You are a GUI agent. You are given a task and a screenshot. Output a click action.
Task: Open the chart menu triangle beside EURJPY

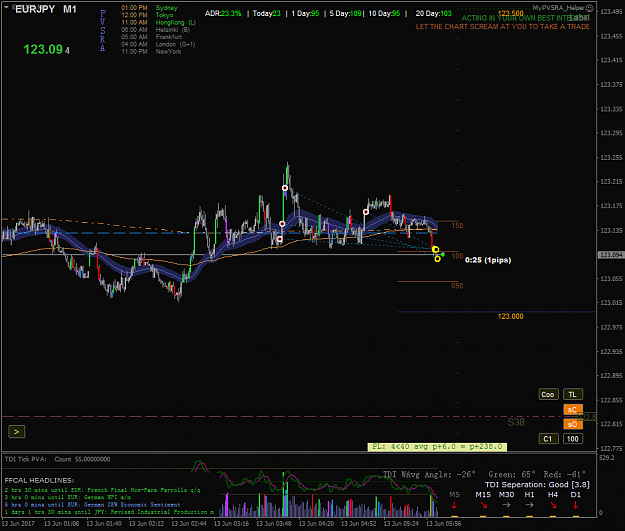6,7
